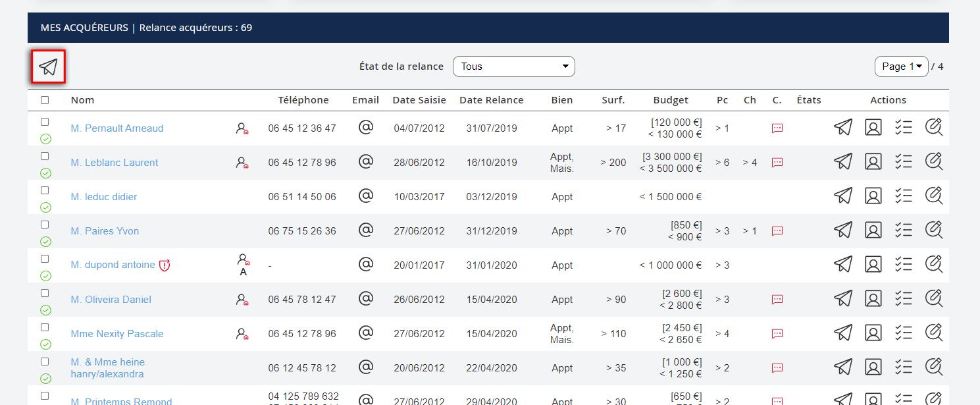Open comment bubble for Mme Nexity Pascale
The width and height of the screenshot is (980, 405).
pos(777,334)
